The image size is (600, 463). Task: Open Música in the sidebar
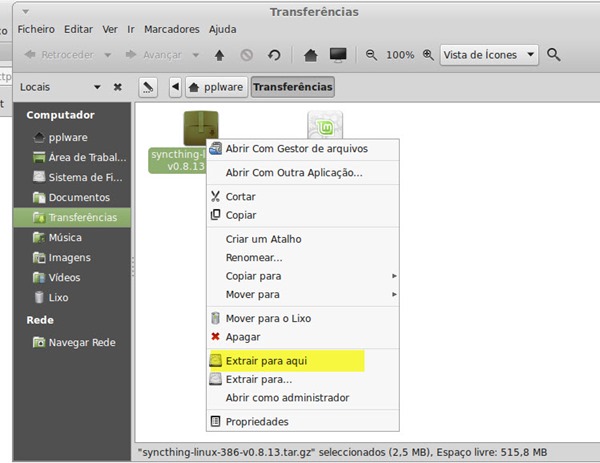72,238
